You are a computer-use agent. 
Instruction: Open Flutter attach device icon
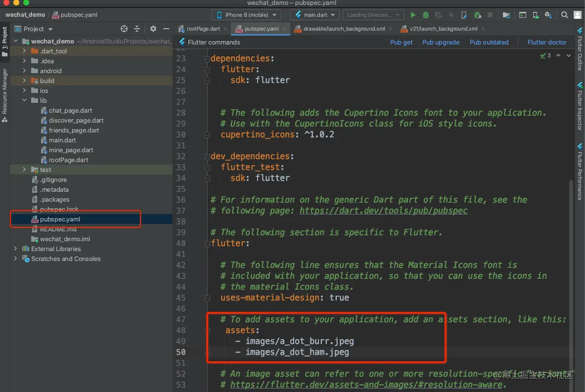(464, 15)
